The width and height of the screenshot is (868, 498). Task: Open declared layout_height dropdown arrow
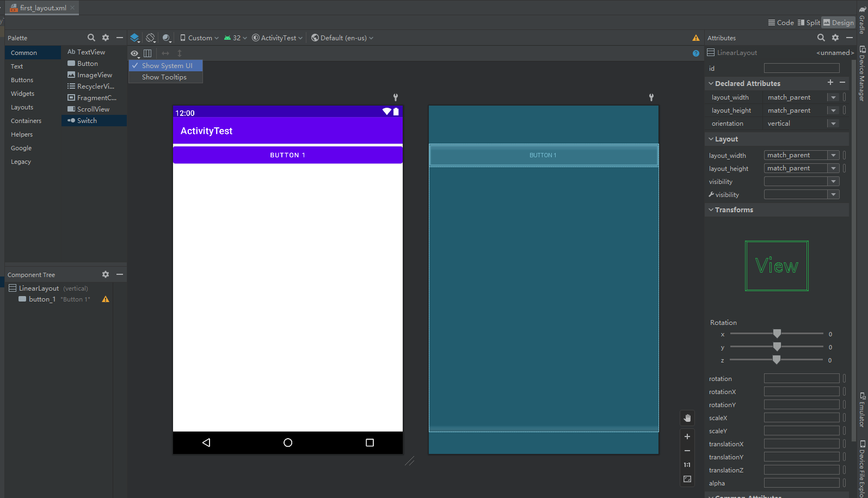833,110
